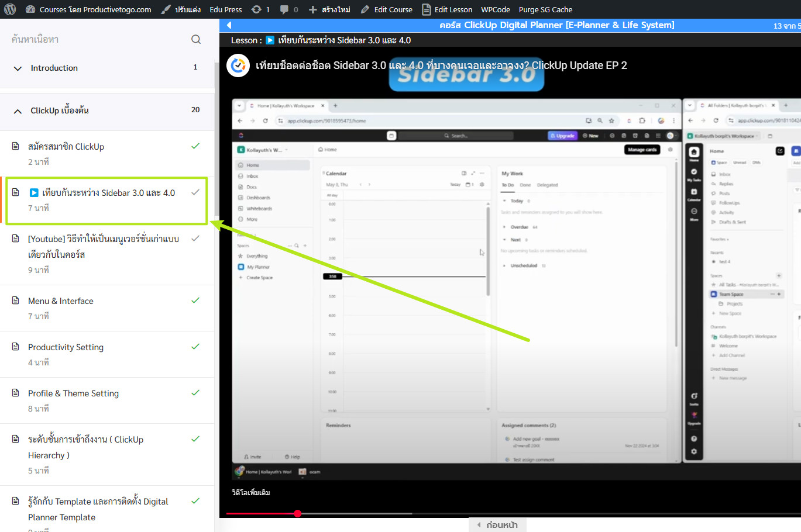Click the YouTube channel logo on the video

point(238,65)
